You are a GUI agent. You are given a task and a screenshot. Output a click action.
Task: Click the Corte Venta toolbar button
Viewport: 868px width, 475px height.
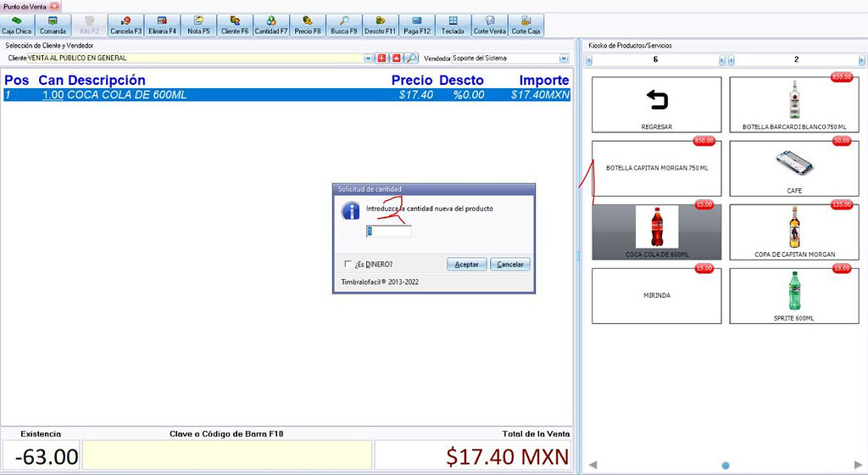tap(489, 25)
